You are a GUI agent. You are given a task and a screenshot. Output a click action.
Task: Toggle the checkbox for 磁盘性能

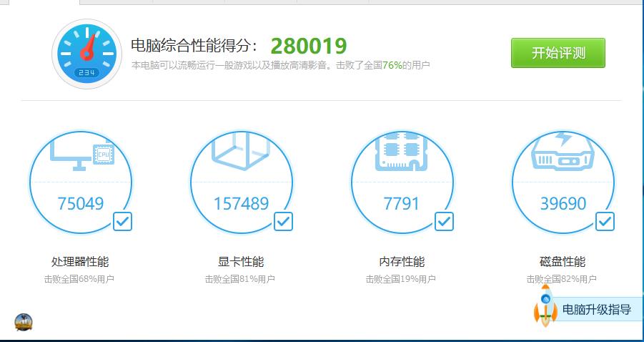pos(605,221)
